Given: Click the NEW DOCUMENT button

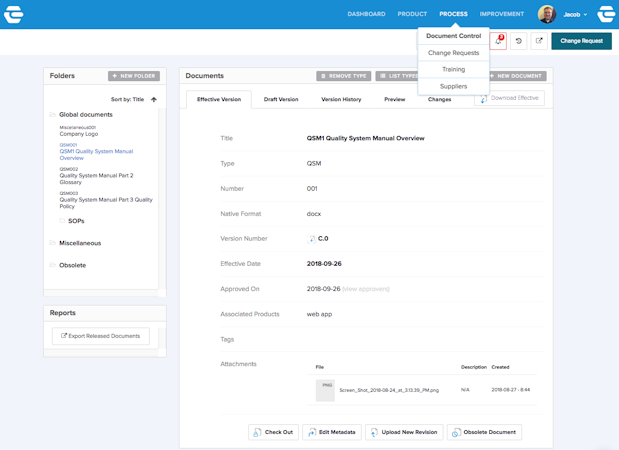Looking at the screenshot, I should (x=518, y=76).
